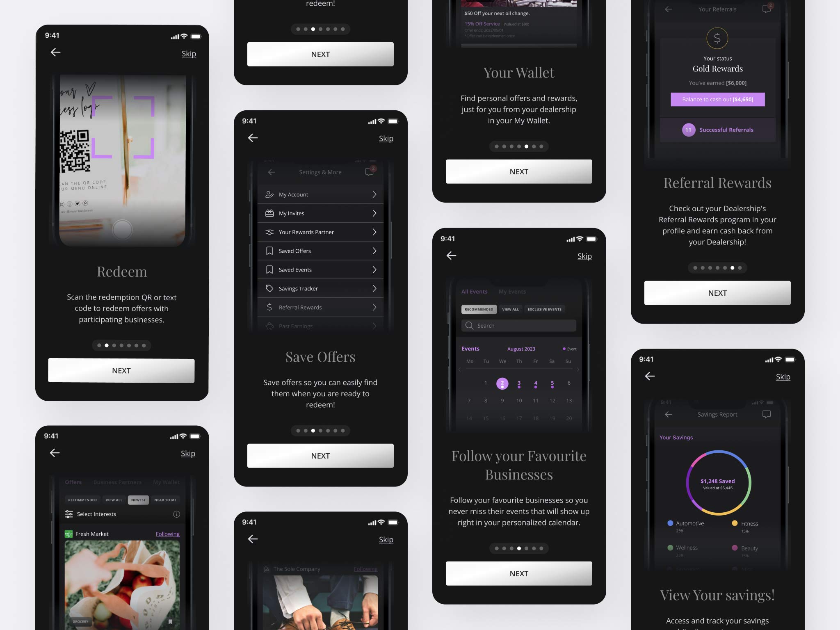This screenshot has width=840, height=630.
Task: Tap the back arrow on Redeem screen
Action: click(x=55, y=52)
